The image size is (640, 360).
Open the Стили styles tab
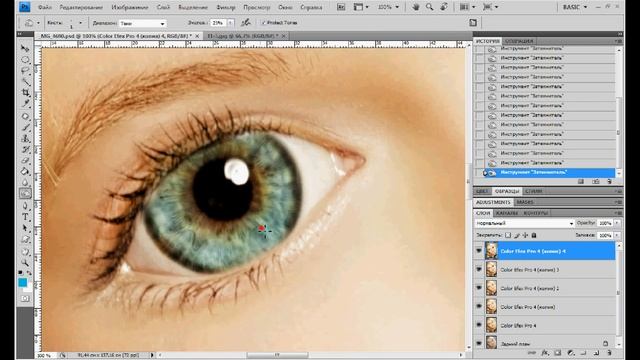tap(533, 191)
